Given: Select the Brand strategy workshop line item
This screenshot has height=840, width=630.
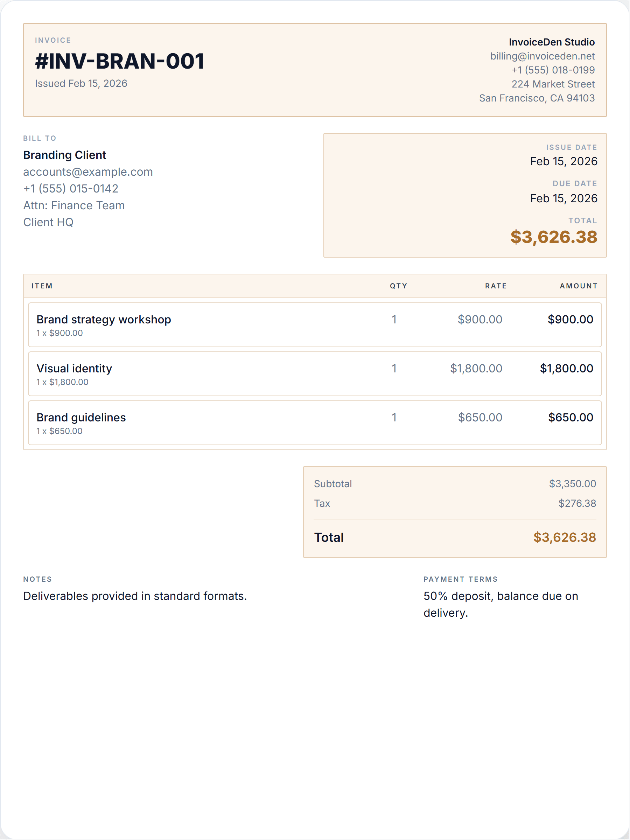Looking at the screenshot, I should point(315,325).
